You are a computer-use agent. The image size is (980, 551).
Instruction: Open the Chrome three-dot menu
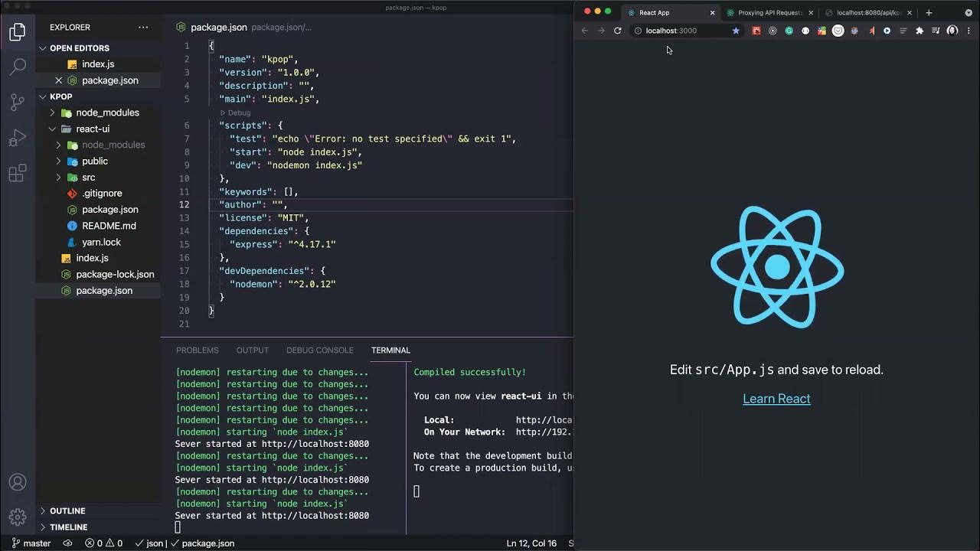click(x=969, y=31)
